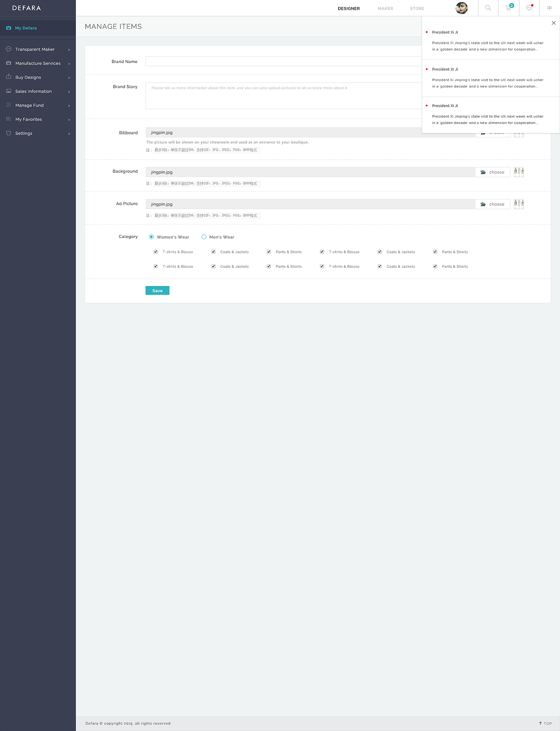Click the Billboard jingpin.jpg file field

point(311,132)
